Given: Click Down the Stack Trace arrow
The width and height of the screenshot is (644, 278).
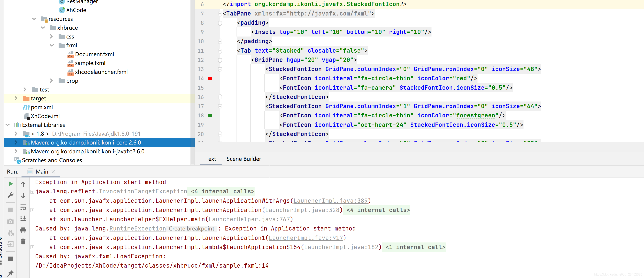Looking at the screenshot, I should (23, 196).
